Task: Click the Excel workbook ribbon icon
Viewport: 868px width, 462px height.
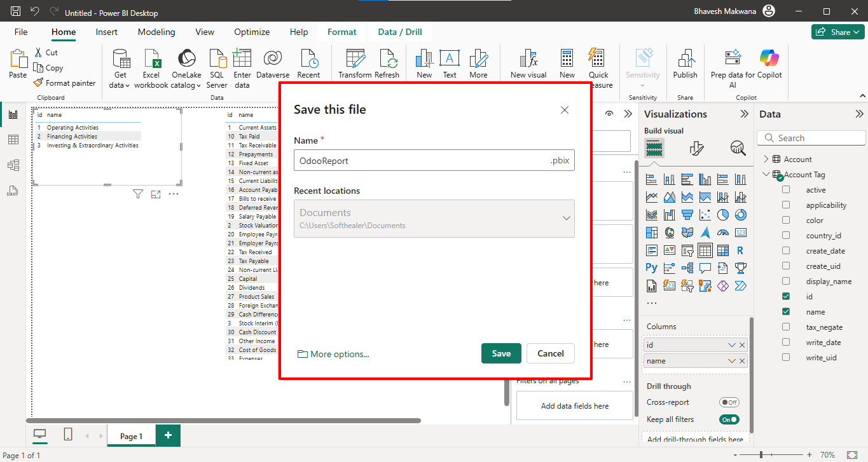Action: click(x=151, y=69)
